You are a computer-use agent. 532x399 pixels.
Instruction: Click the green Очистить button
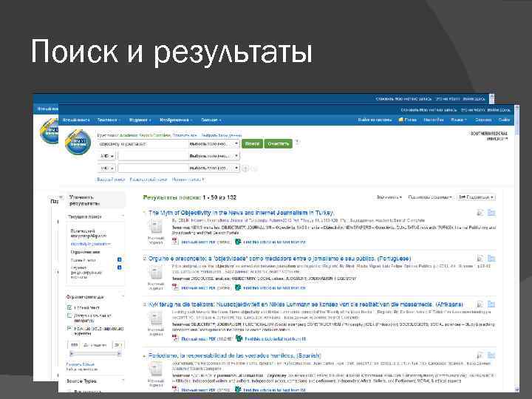(x=278, y=144)
